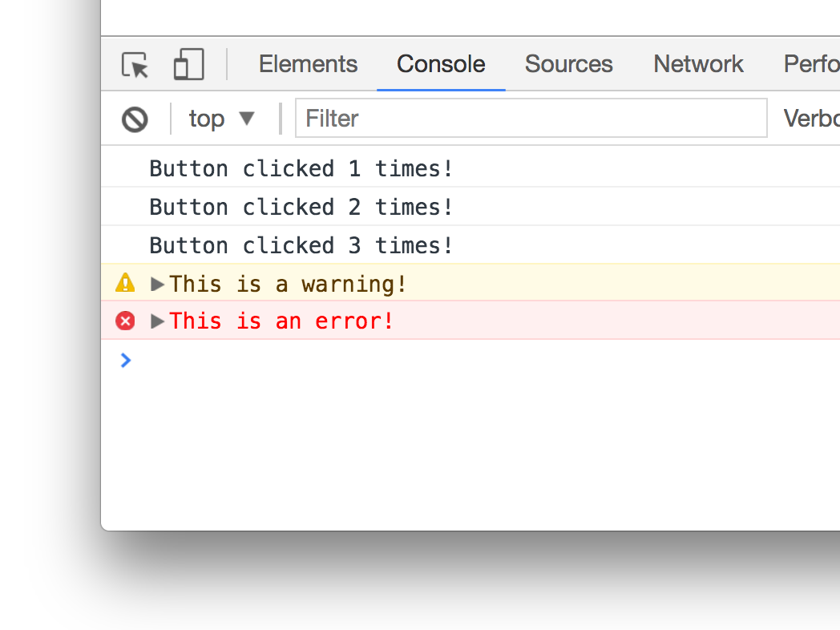Image resolution: width=840 pixels, height=630 pixels.
Task: Click the warning row's disclosure arrow icon
Action: pyautogui.click(x=157, y=283)
